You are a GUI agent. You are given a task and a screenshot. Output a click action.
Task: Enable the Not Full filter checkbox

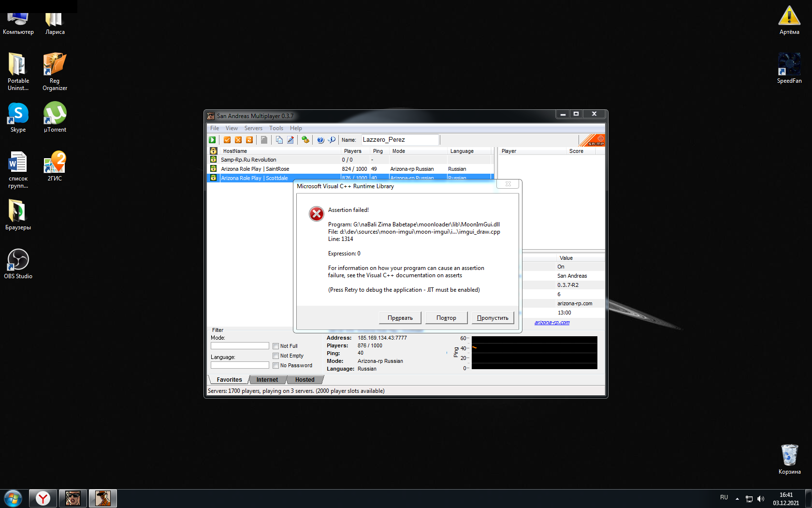tap(275, 346)
